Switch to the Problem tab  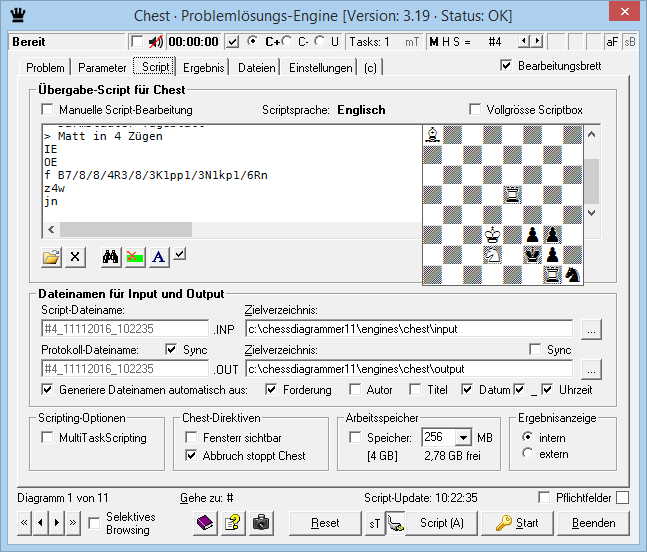coord(45,67)
